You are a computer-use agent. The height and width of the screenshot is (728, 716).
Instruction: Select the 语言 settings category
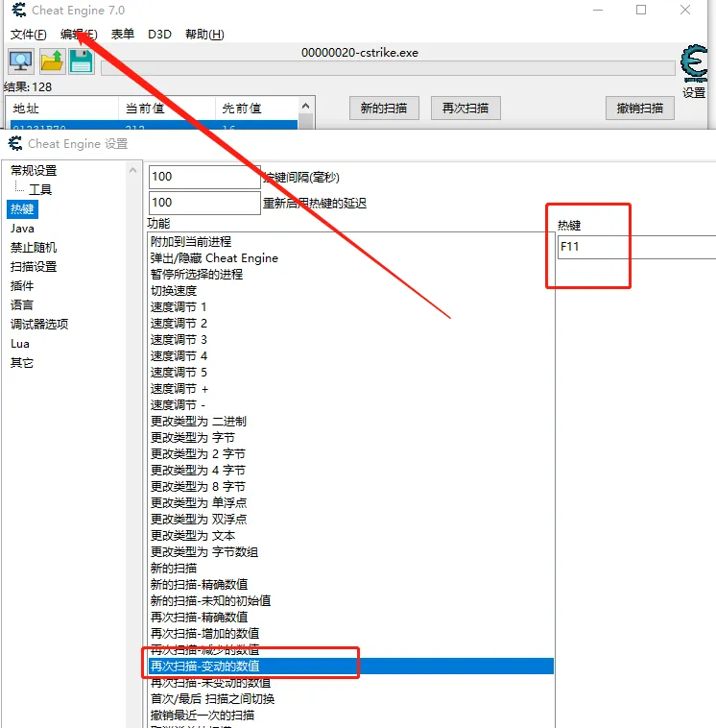[x=22, y=305]
